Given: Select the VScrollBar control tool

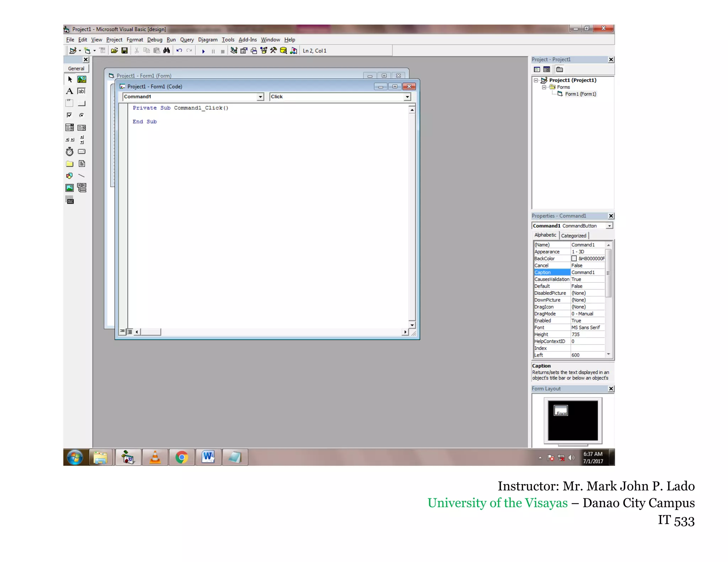Looking at the screenshot, I should point(82,140).
